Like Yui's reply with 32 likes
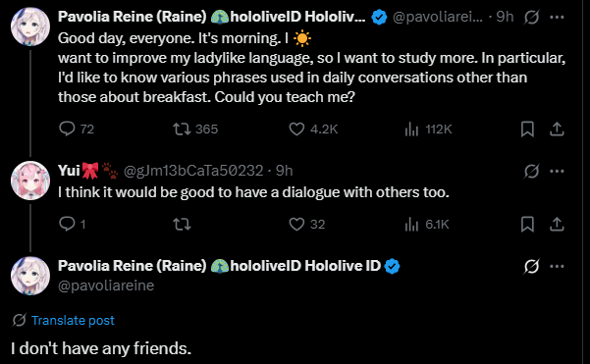Screen dimensions: 590x364 point(306,224)
